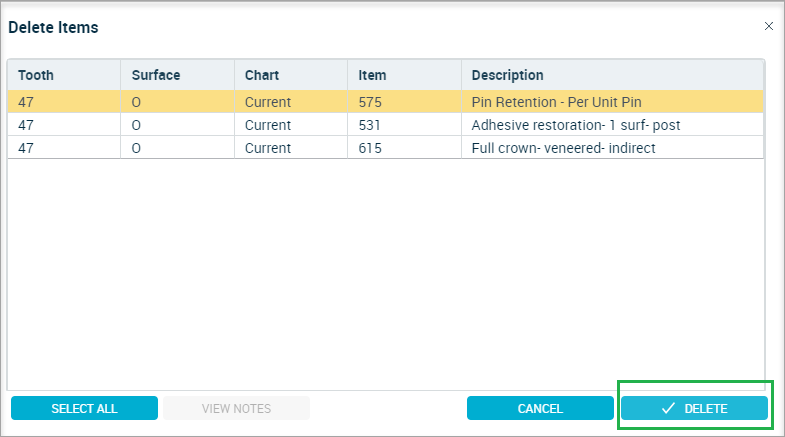Viewport: 785px width, 437px height.
Task: Click the Cancel button
Action: click(540, 408)
